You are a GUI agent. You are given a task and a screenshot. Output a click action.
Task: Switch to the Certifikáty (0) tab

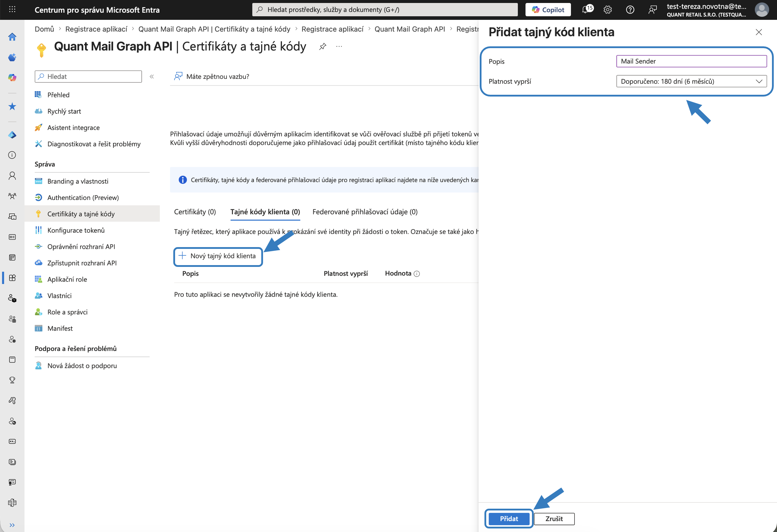pyautogui.click(x=195, y=212)
